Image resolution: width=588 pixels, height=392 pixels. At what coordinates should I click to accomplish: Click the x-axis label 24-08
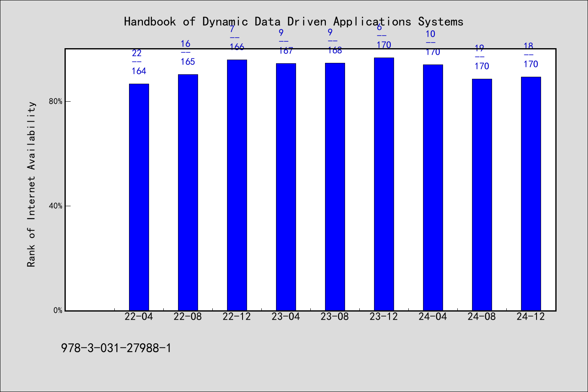(482, 317)
